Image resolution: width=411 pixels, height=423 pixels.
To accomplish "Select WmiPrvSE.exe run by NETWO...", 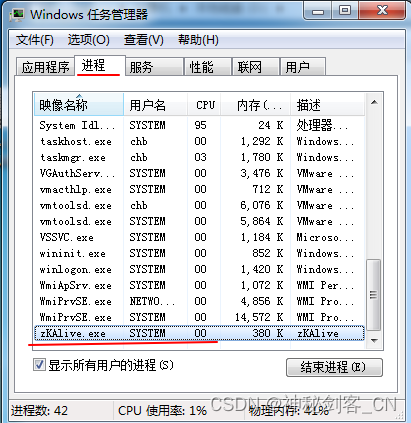I will [199, 301].
